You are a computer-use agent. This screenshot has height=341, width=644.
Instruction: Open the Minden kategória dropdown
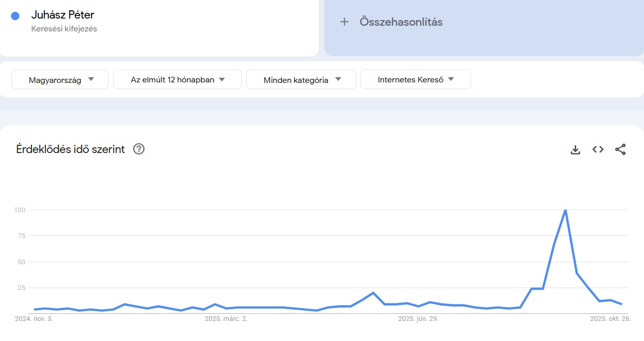(x=301, y=79)
